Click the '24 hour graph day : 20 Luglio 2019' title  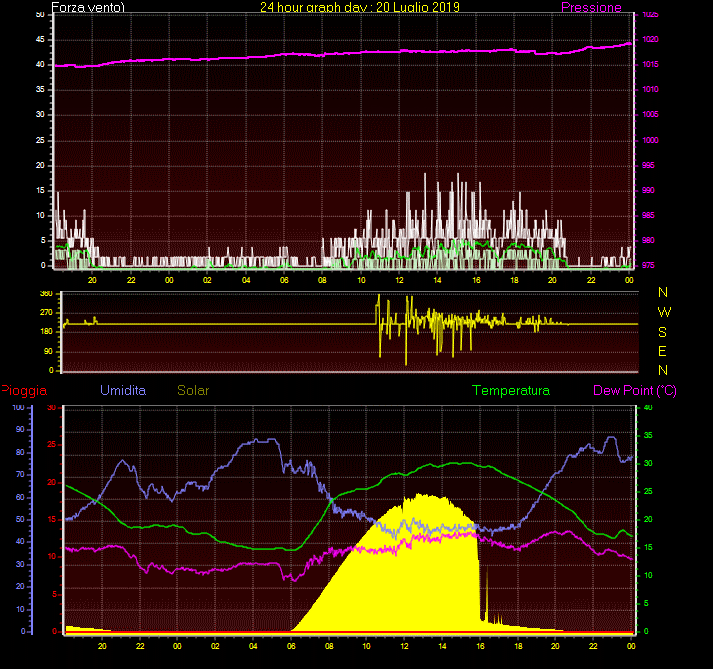point(360,7)
